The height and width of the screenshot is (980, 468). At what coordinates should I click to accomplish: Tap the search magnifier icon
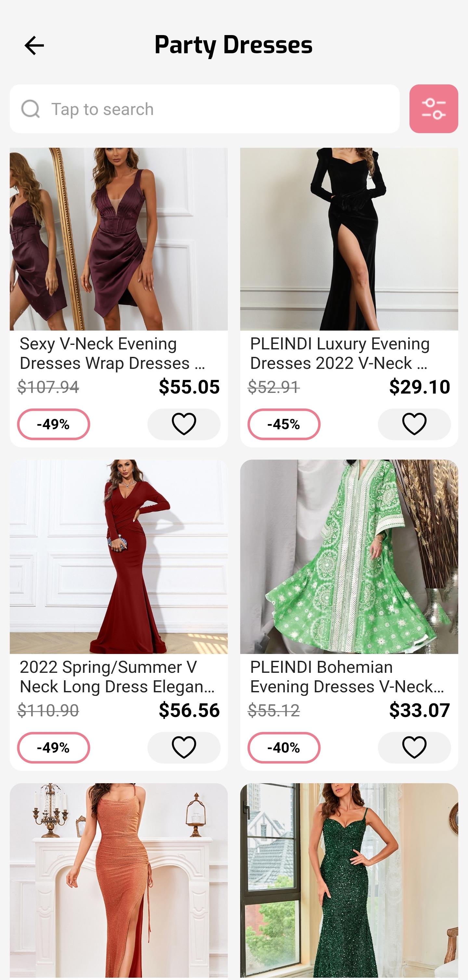(31, 109)
